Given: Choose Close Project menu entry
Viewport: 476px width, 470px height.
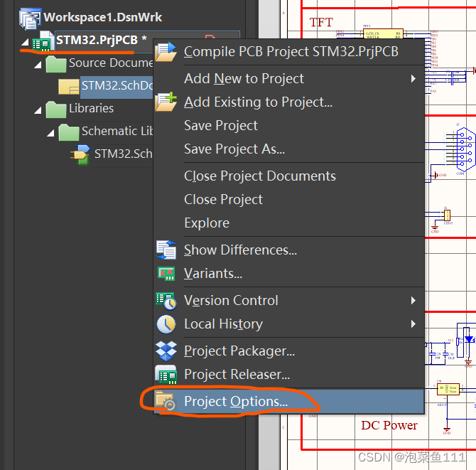Looking at the screenshot, I should click(288, 199).
